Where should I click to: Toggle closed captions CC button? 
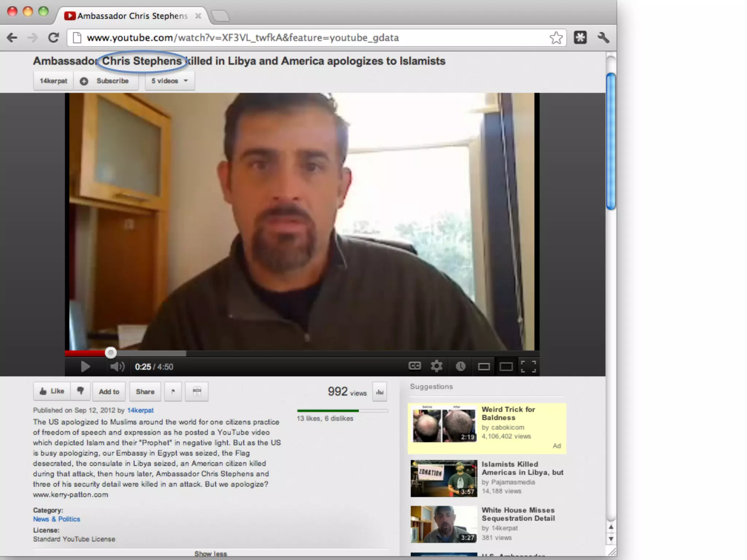point(415,366)
